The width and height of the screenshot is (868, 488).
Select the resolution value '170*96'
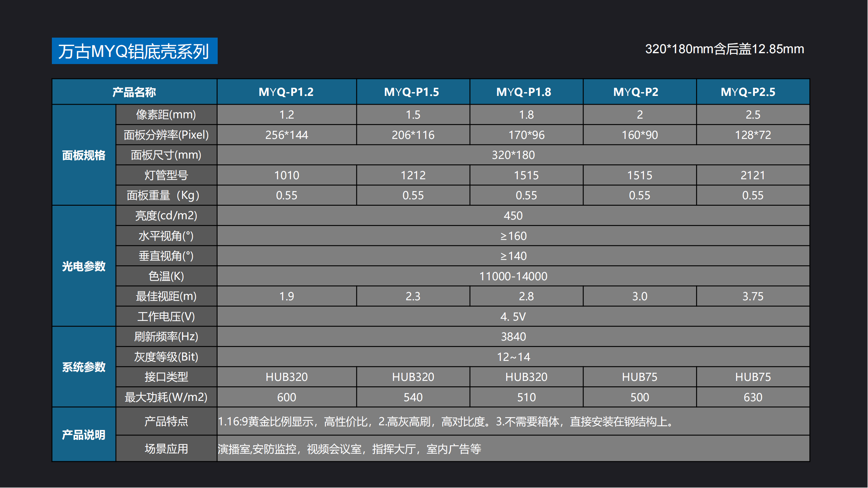point(526,135)
